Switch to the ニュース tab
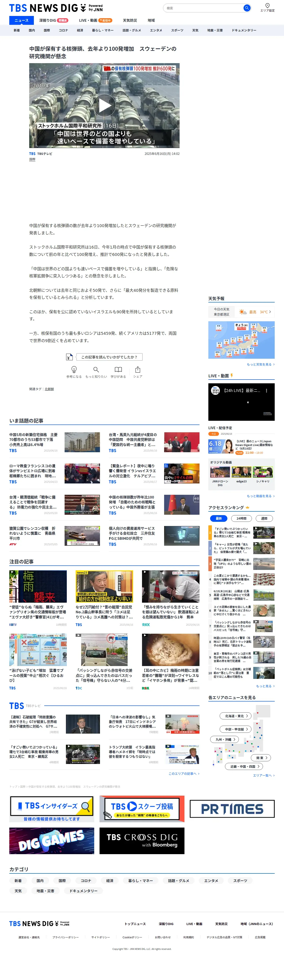This screenshot has width=284, height=980. [21, 20]
